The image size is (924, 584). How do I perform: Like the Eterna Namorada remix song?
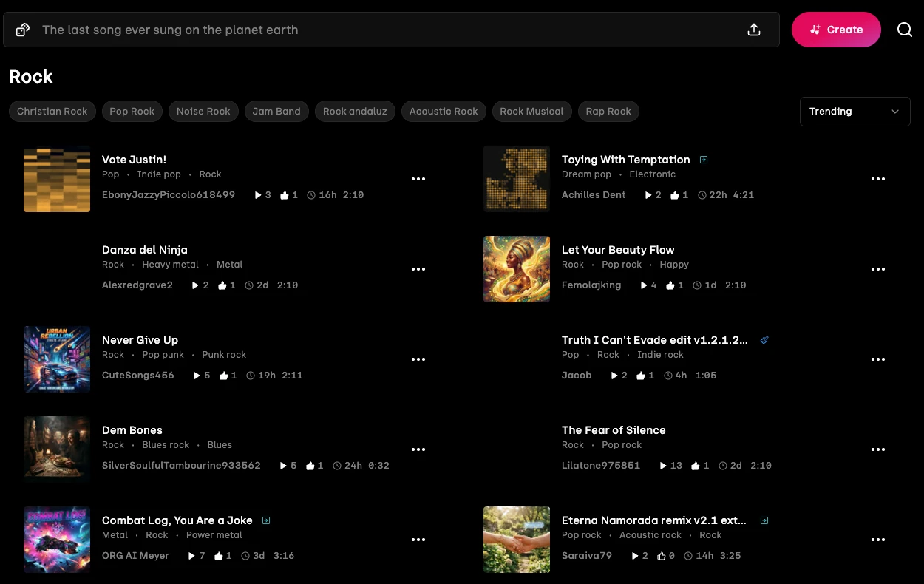(x=662, y=556)
